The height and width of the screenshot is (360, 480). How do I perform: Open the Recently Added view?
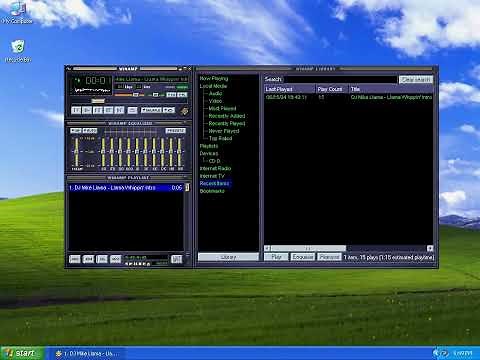[227, 116]
